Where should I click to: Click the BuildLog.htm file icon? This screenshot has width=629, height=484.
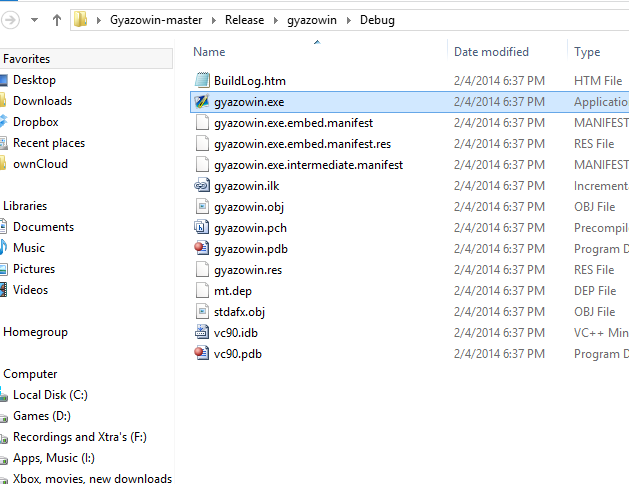tap(201, 81)
